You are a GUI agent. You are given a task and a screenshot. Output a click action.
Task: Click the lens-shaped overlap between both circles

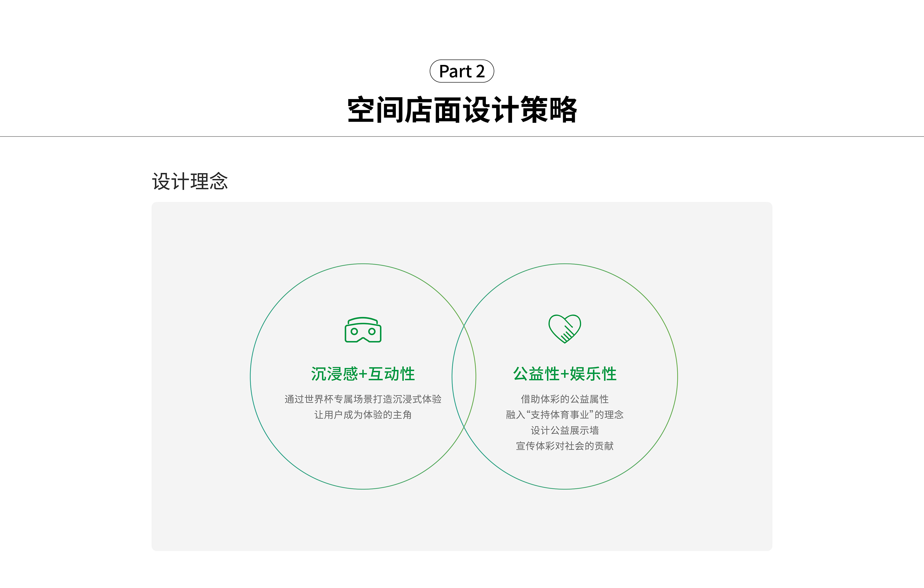tap(464, 376)
